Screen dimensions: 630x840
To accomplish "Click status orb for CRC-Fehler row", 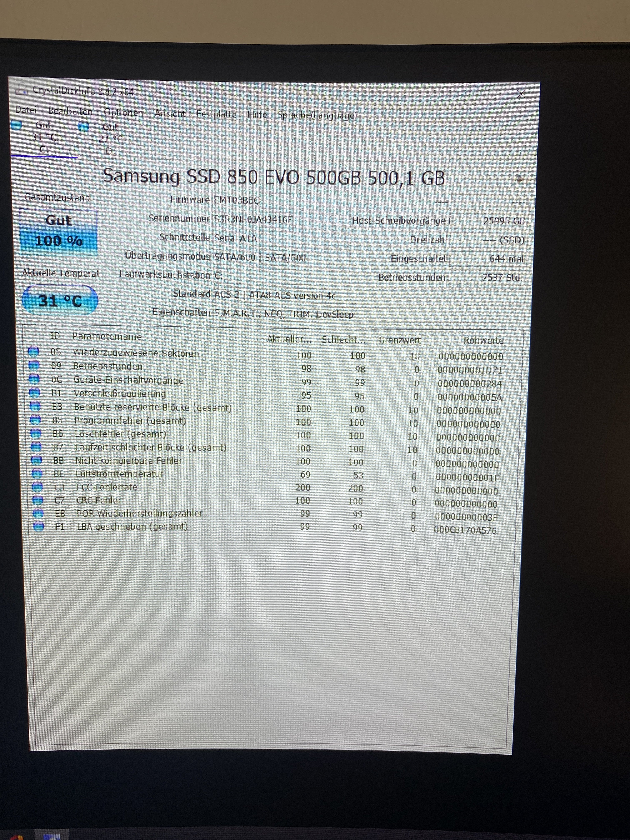I will click(37, 500).
